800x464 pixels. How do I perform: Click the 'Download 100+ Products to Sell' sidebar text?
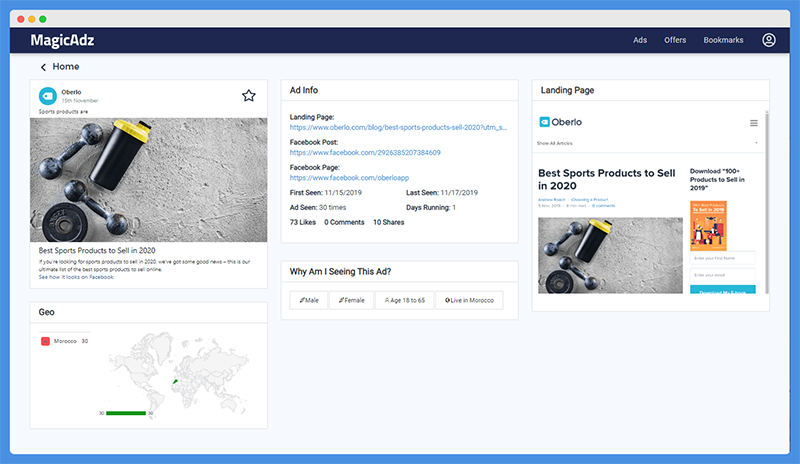(x=717, y=180)
